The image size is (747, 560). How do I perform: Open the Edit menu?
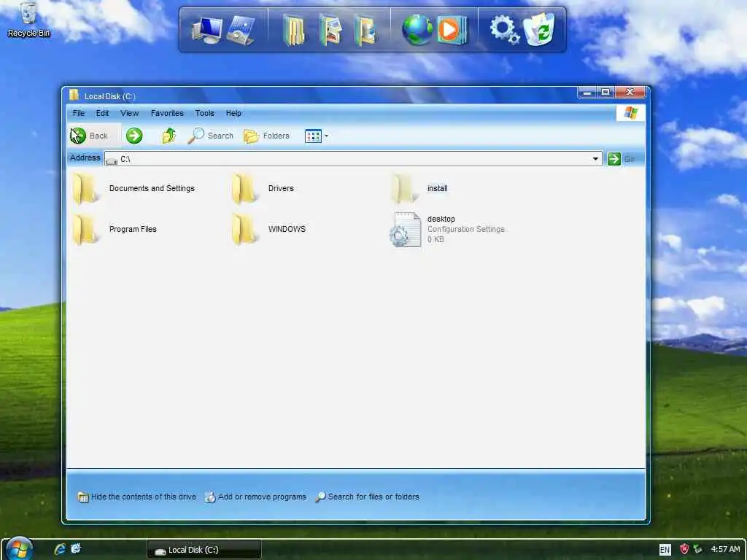[x=102, y=113]
